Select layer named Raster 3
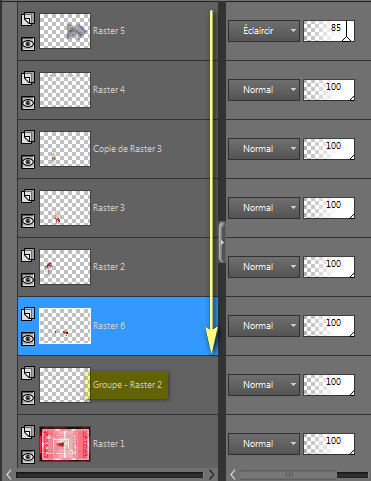 click(109, 208)
